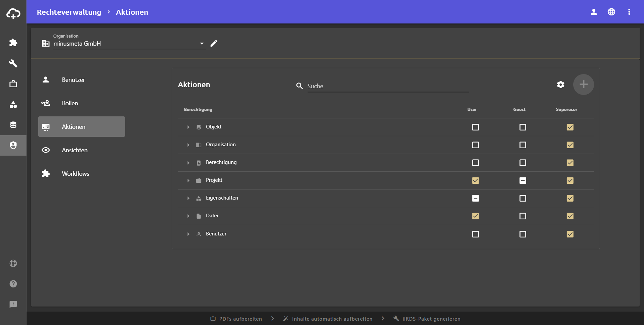Select Aktionen in the left menu
This screenshot has width=644, height=325.
82,127
